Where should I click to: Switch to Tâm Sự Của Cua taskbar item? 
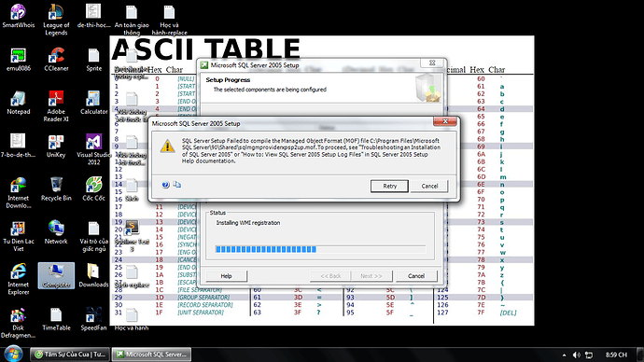pyautogui.click(x=70, y=355)
